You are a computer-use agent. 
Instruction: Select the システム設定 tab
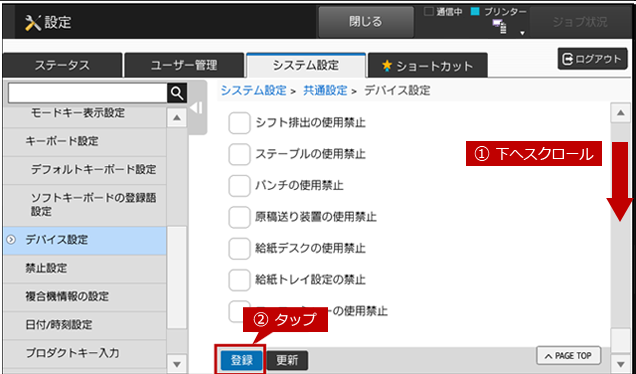pyautogui.click(x=306, y=65)
